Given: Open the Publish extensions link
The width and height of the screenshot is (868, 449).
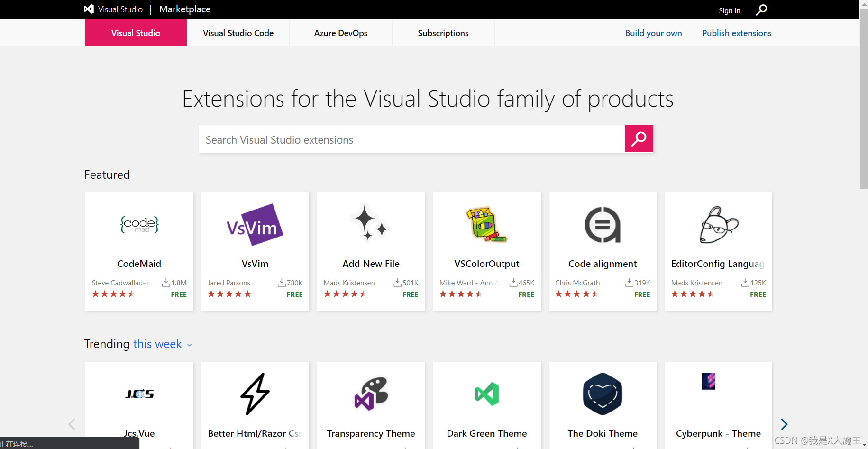Looking at the screenshot, I should 737,33.
